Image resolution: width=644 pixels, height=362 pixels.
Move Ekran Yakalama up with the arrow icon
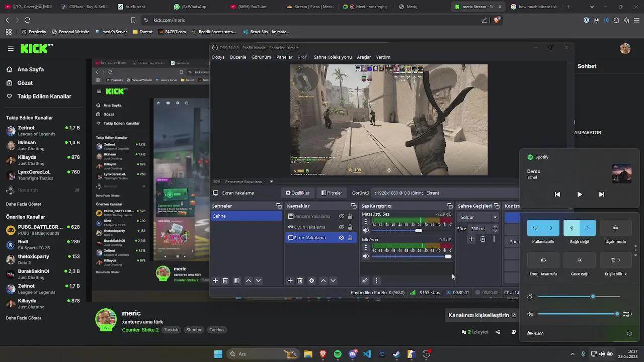pyautogui.click(x=324, y=281)
